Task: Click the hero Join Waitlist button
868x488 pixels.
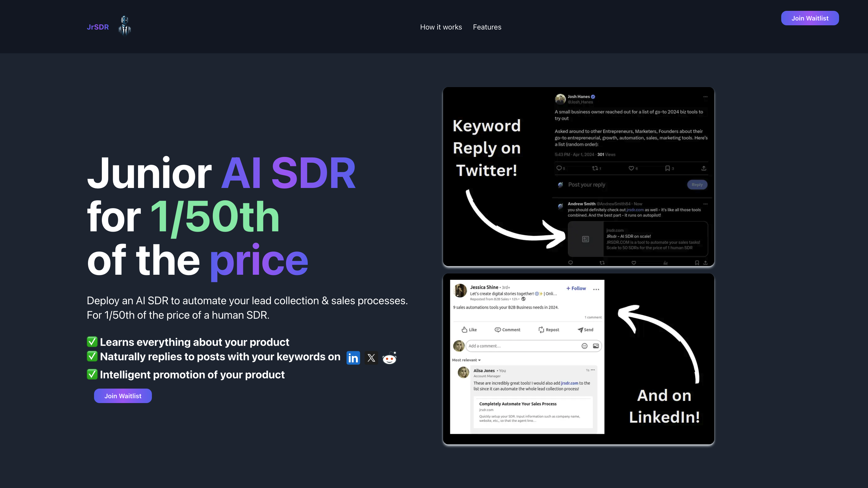Action: 123,396
